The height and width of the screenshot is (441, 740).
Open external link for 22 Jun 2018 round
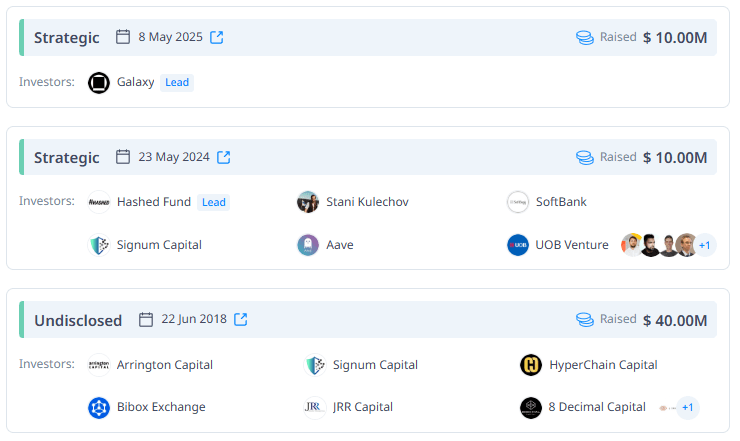(240, 320)
